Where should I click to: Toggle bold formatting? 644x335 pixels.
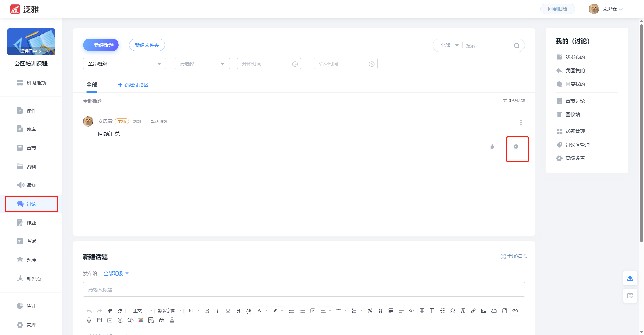pyautogui.click(x=207, y=311)
